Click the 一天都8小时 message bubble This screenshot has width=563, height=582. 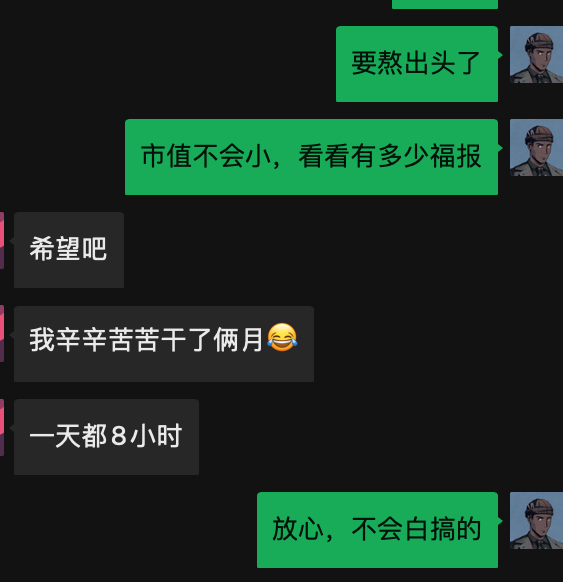[x=107, y=437]
